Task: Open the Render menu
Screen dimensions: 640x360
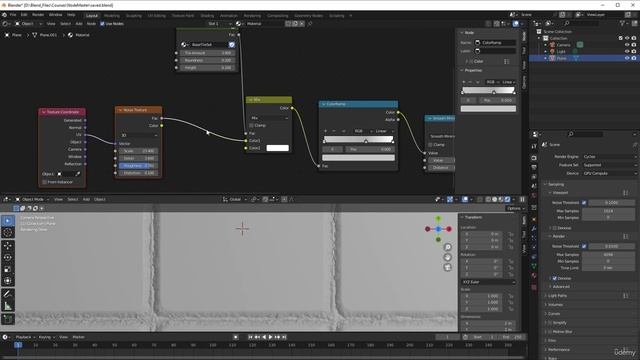Action: click(38, 15)
